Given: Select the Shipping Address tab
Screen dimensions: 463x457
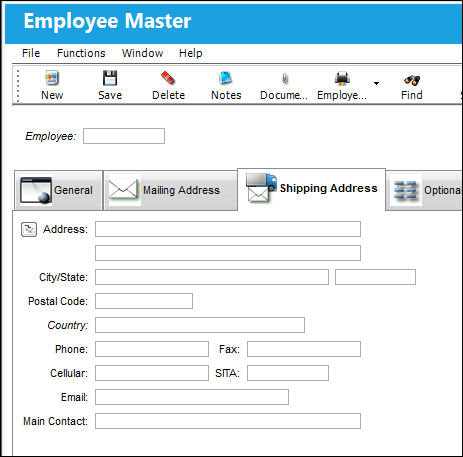Looking at the screenshot, I should click(x=311, y=189).
